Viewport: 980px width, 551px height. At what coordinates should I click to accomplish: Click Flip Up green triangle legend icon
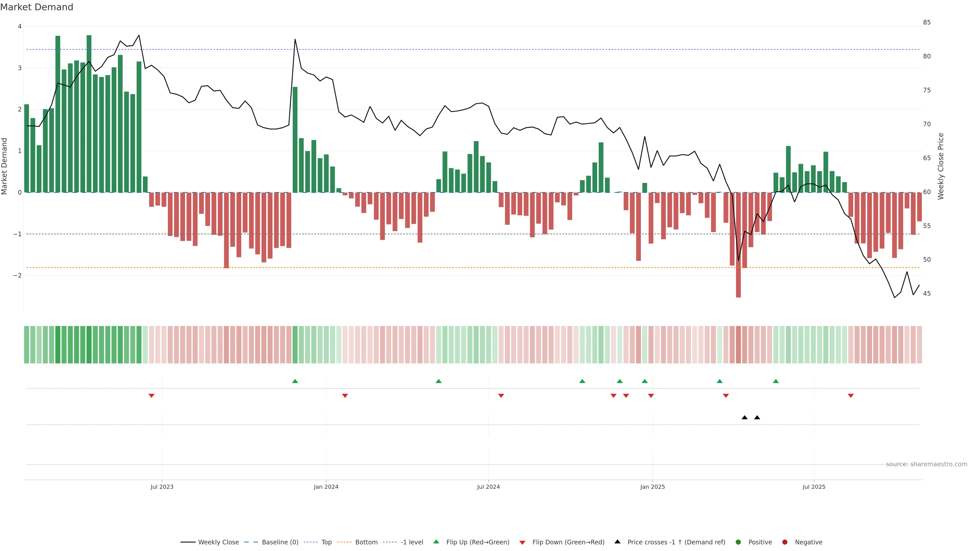436,542
